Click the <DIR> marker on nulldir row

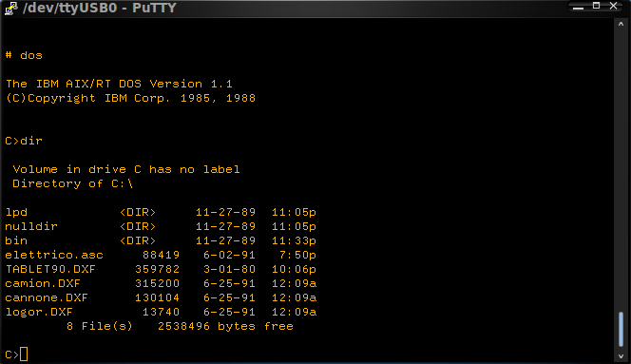[x=138, y=226]
